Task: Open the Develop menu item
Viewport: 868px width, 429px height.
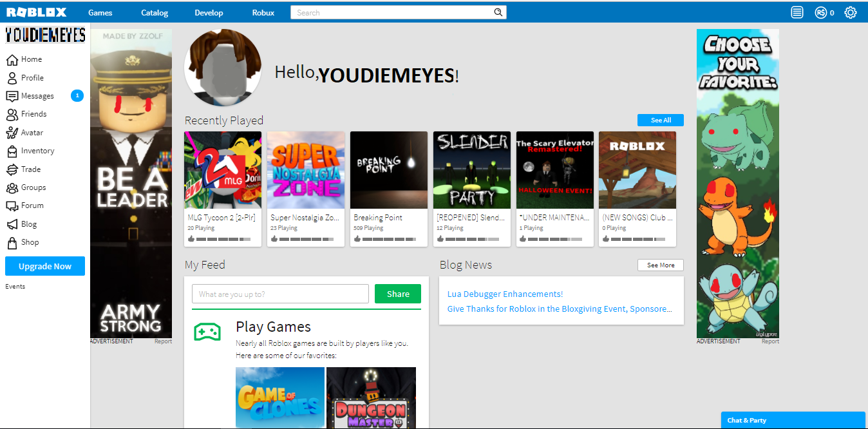Action: tap(209, 13)
